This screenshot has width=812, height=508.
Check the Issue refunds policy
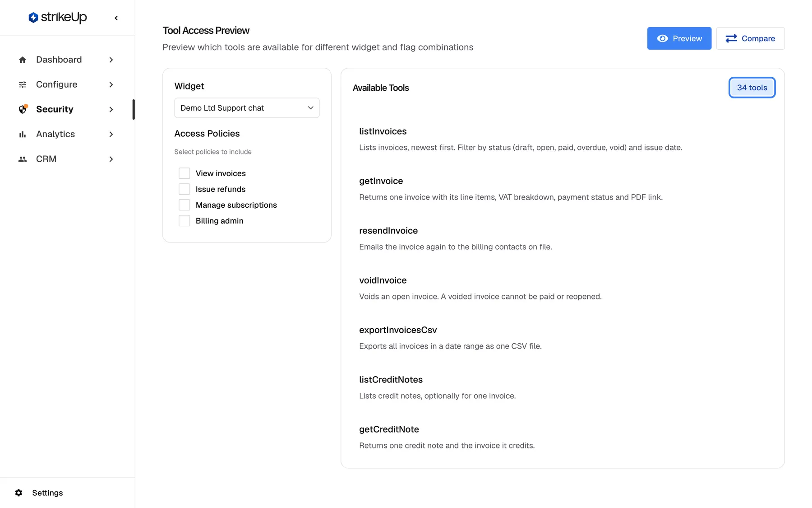pos(184,189)
